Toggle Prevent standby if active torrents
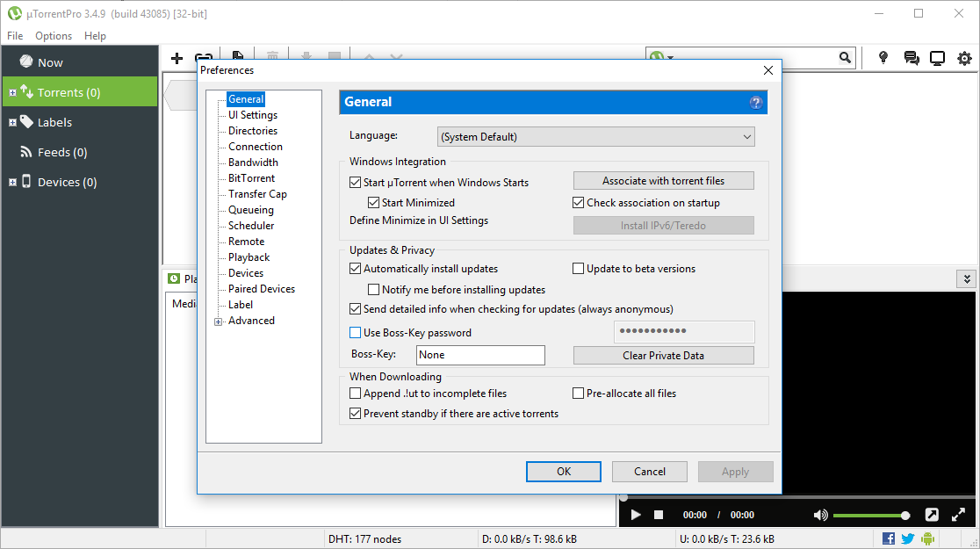The width and height of the screenshot is (980, 549). pyautogui.click(x=355, y=414)
